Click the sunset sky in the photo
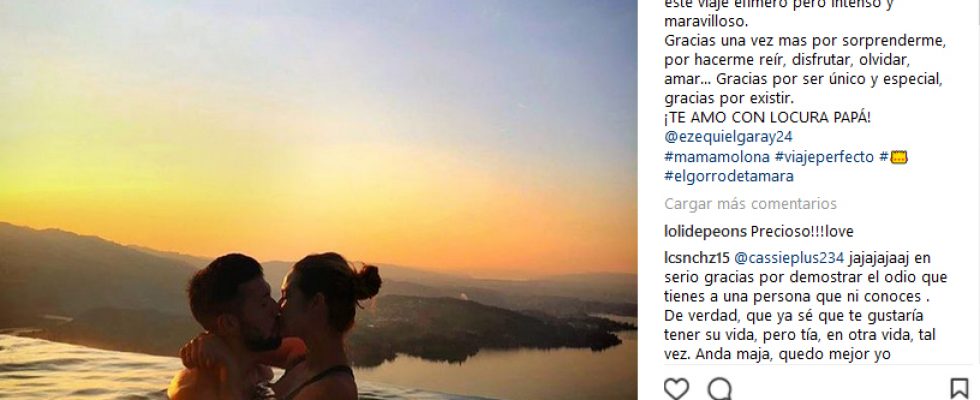 [319, 112]
